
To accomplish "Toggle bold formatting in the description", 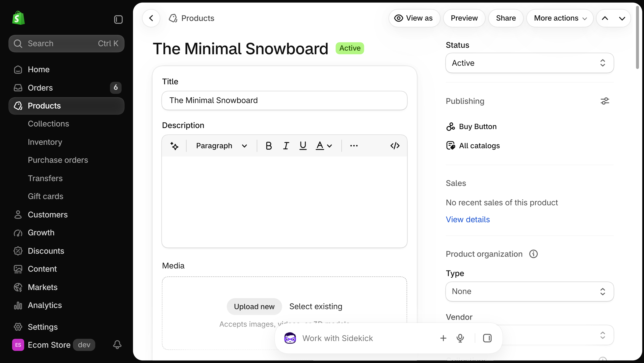I will (x=269, y=146).
